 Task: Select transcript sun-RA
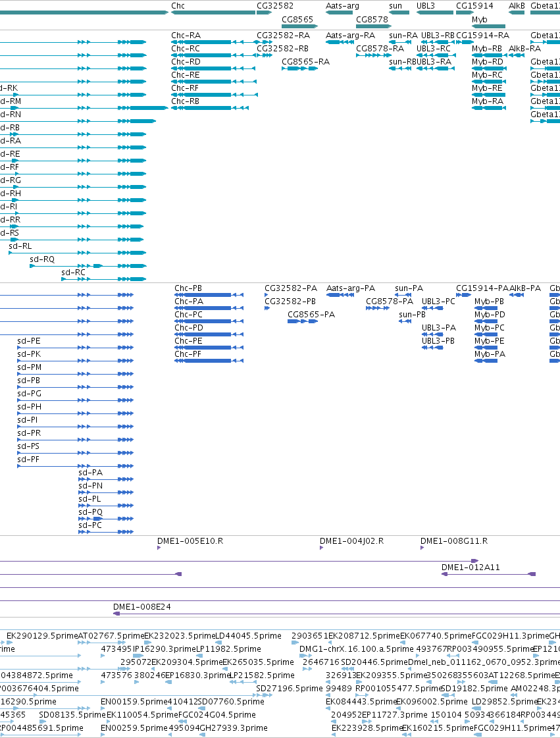[399, 42]
